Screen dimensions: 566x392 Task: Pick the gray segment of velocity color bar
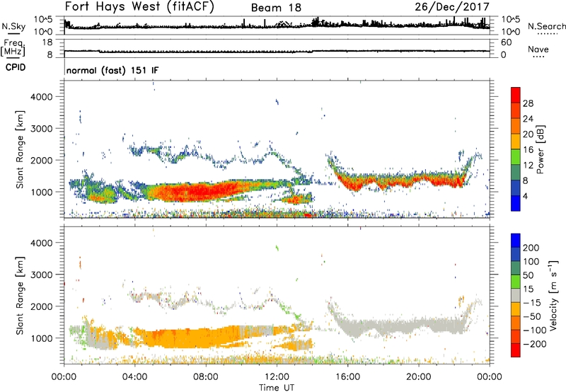pyautogui.click(x=516, y=295)
